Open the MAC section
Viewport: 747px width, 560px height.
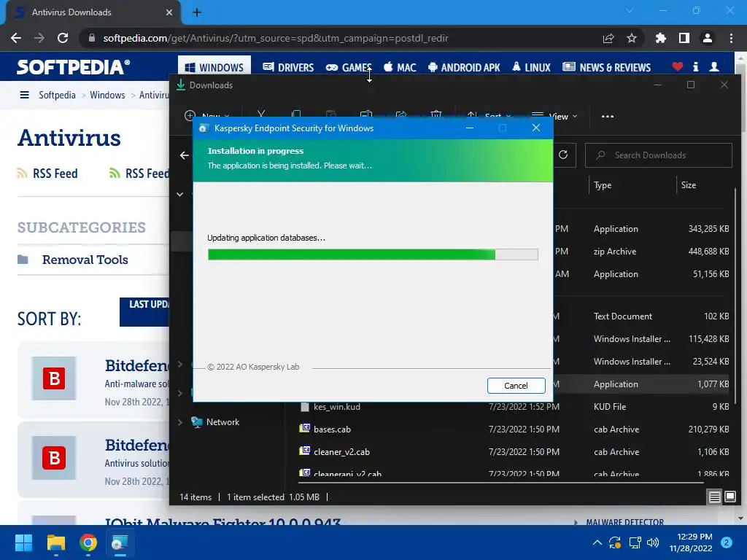coord(400,67)
